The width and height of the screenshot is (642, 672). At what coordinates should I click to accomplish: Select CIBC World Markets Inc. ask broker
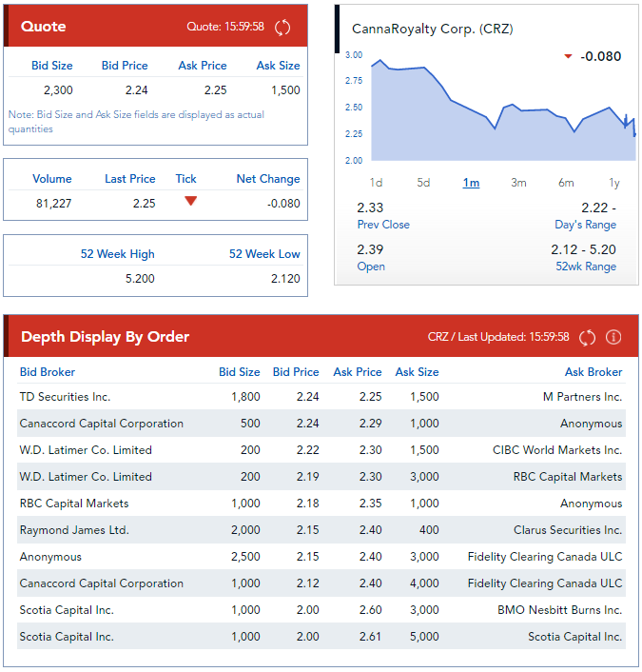[x=557, y=450]
